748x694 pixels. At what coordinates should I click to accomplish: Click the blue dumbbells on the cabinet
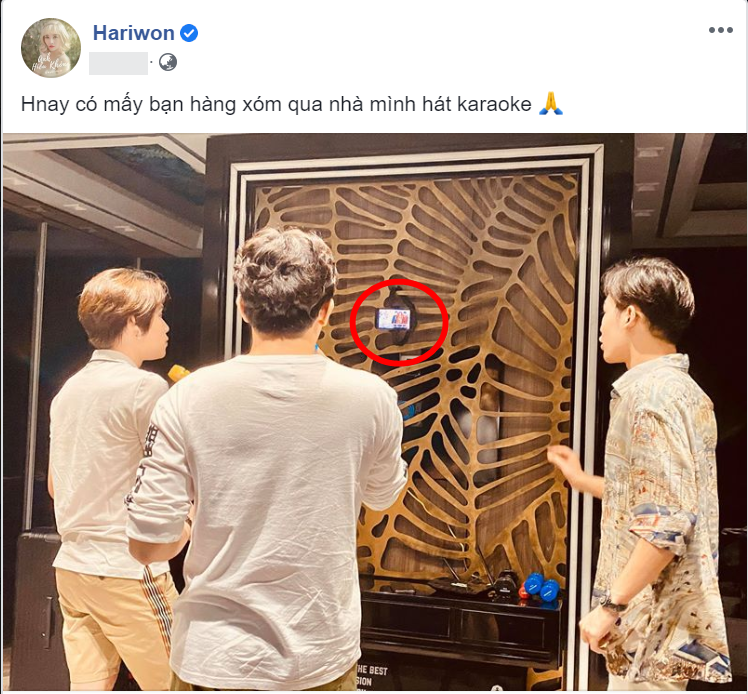(x=543, y=588)
